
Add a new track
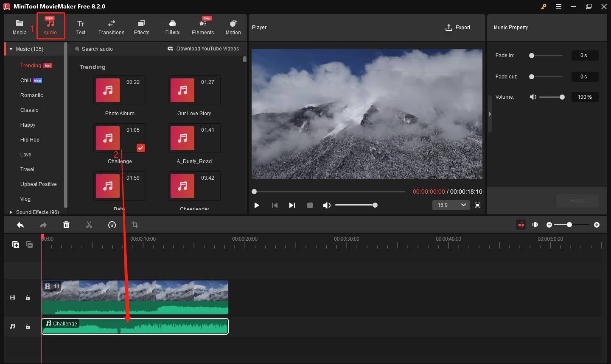(16, 245)
